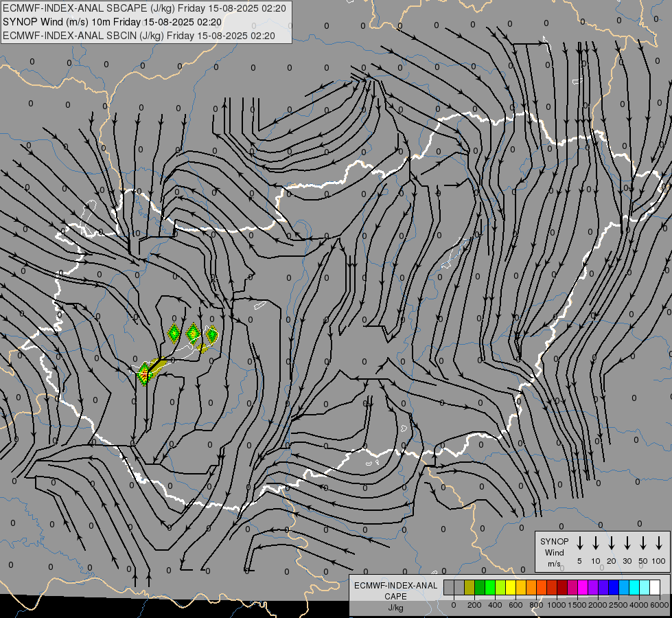Click the wind arrow above 100
This screenshot has width=672, height=618.
pyautogui.click(x=659, y=543)
